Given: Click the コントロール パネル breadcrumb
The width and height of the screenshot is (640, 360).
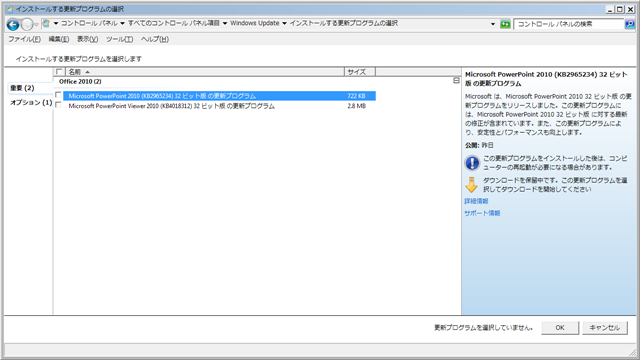Looking at the screenshot, I should (x=89, y=23).
